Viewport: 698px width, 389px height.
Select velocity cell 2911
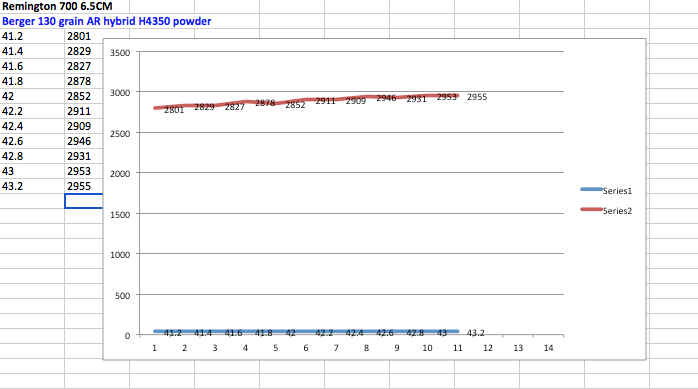click(x=84, y=111)
